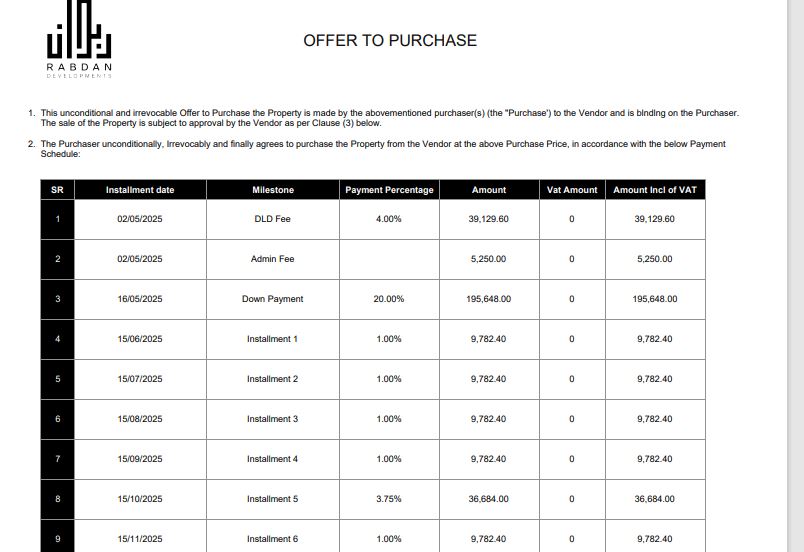Click the 16/05/2025 installment date
The image size is (804, 552).
pos(140,299)
